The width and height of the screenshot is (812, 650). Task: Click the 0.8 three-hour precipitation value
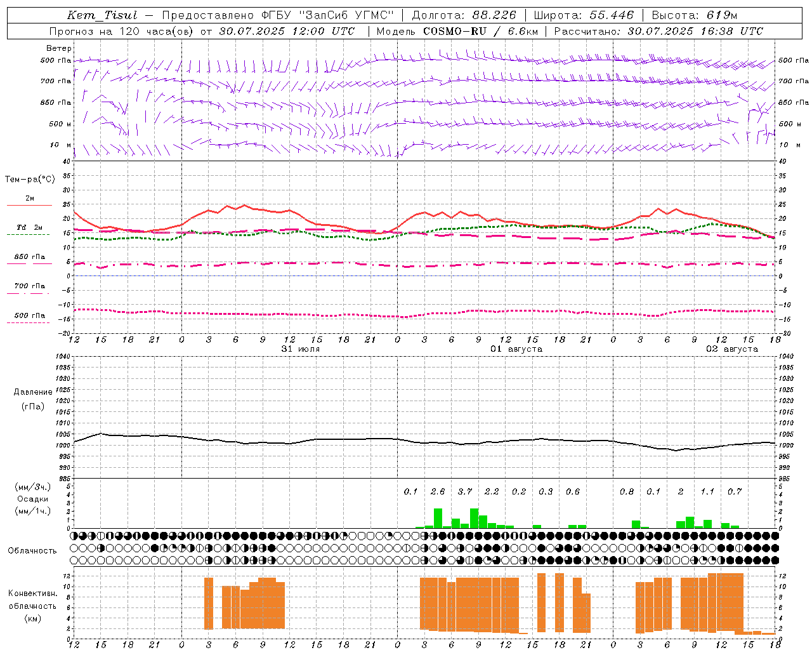627,491
